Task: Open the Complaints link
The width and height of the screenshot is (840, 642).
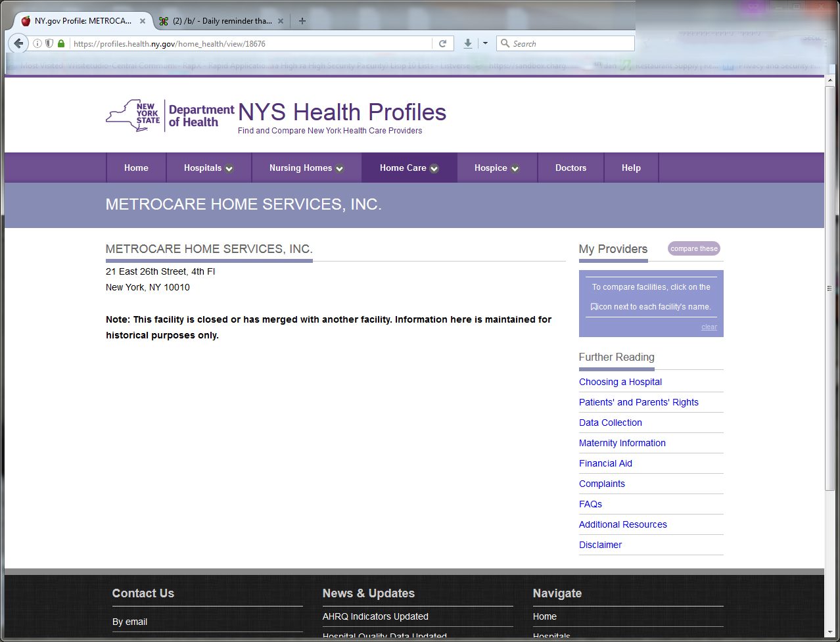Action: tap(602, 484)
